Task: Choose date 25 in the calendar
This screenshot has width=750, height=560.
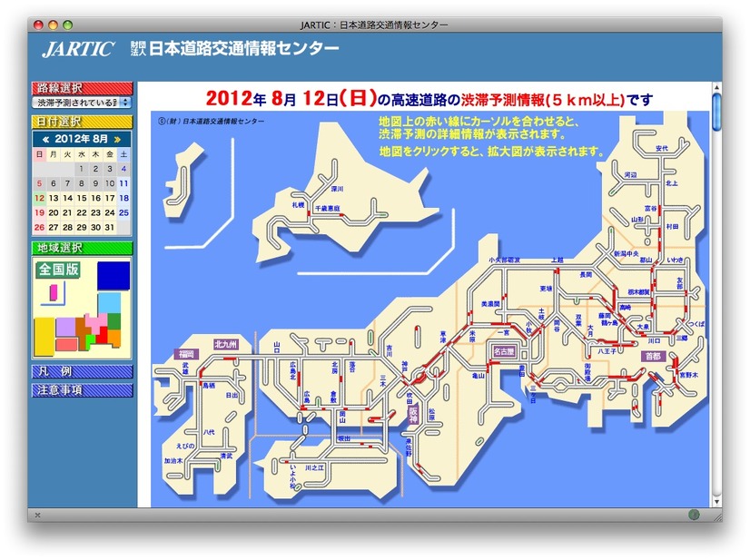Action: pyautogui.click(x=123, y=212)
